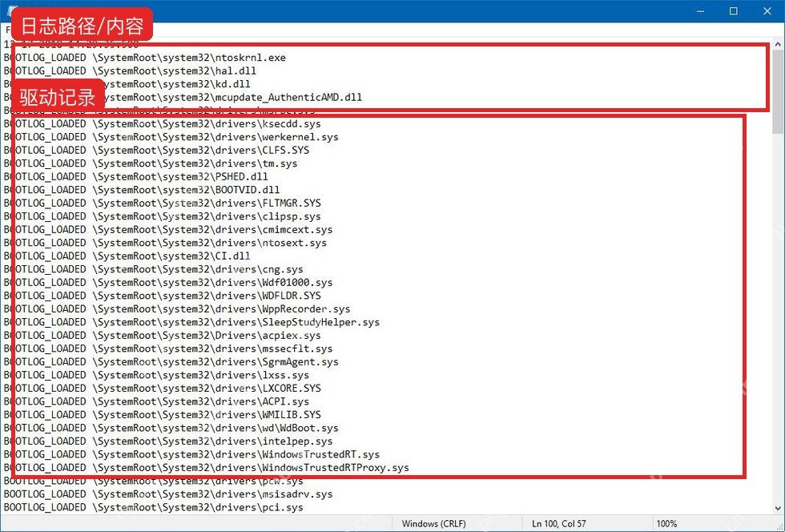Click the line ending with Wdf01000.sys
This screenshot has height=532, width=785.
pos(168,283)
